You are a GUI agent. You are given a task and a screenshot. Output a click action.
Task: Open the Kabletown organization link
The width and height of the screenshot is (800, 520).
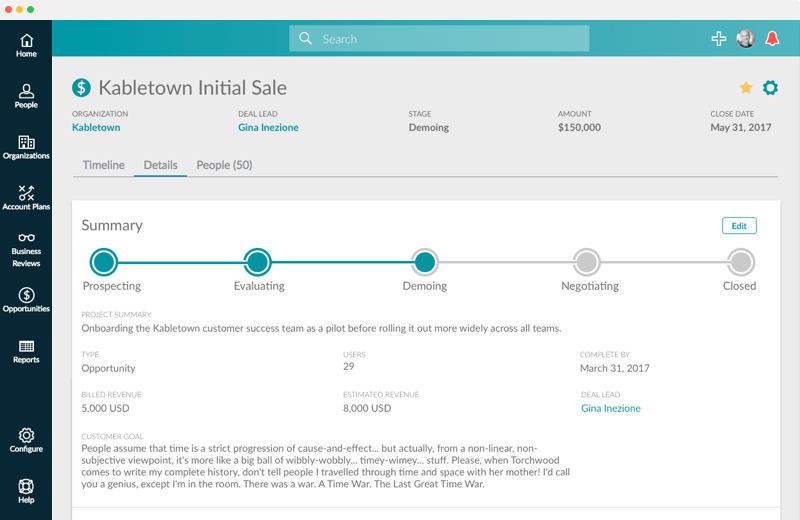(96, 128)
